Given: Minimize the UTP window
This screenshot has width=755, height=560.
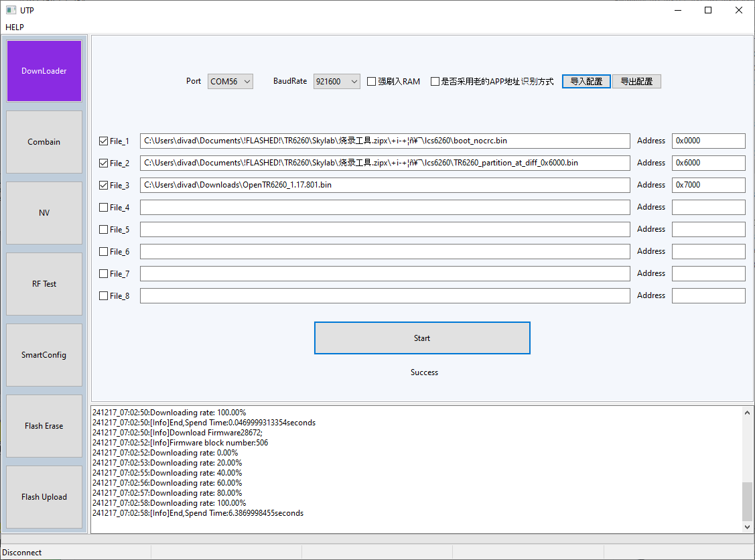Looking at the screenshot, I should 678,10.
